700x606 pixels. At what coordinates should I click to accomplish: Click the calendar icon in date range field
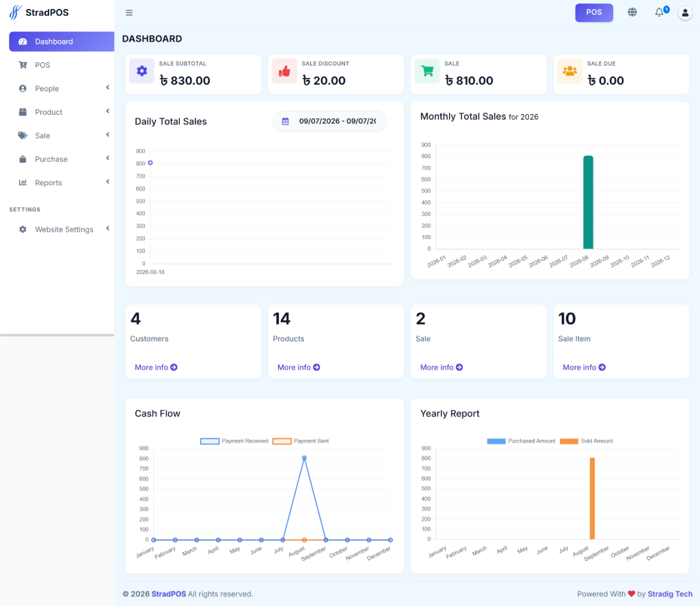[x=285, y=122]
